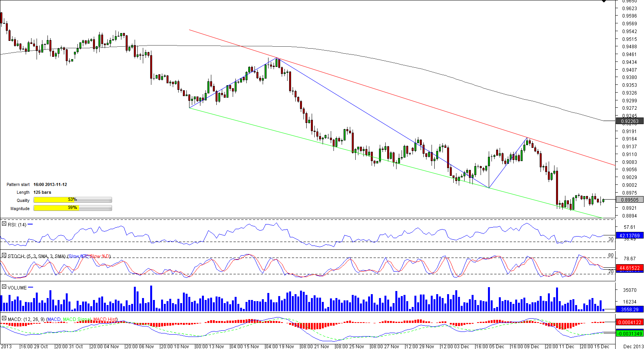Select the Slow %D legend label
This screenshot has width=644, height=349.
point(100,256)
